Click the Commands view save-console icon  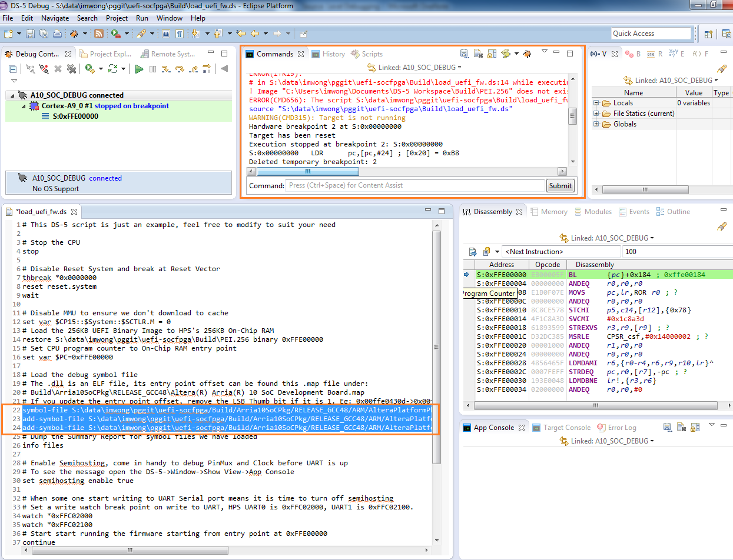pos(464,54)
